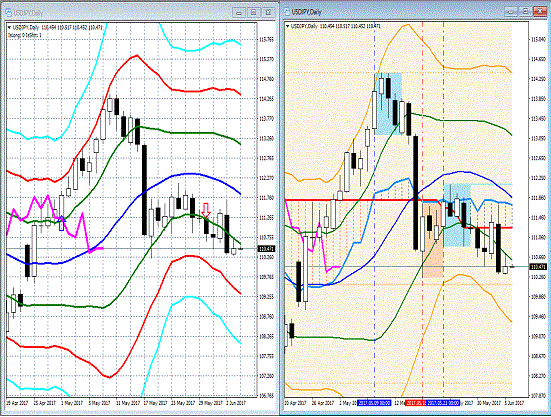Click the 30 May 2017 date on right time axis
Screen dimensions: 551x417
click(x=488, y=403)
